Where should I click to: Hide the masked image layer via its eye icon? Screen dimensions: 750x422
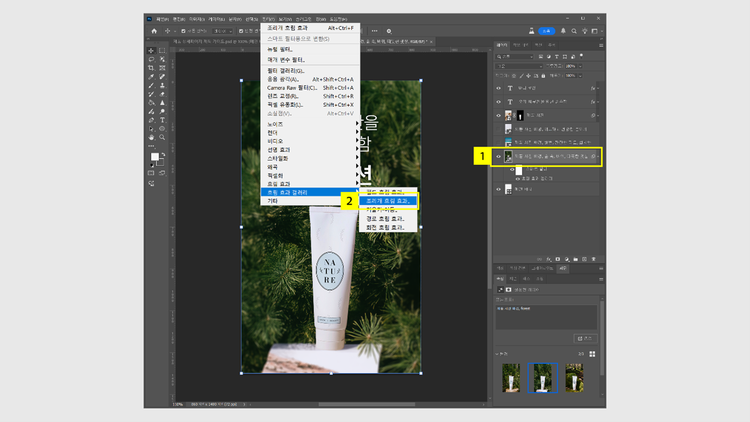click(x=498, y=115)
